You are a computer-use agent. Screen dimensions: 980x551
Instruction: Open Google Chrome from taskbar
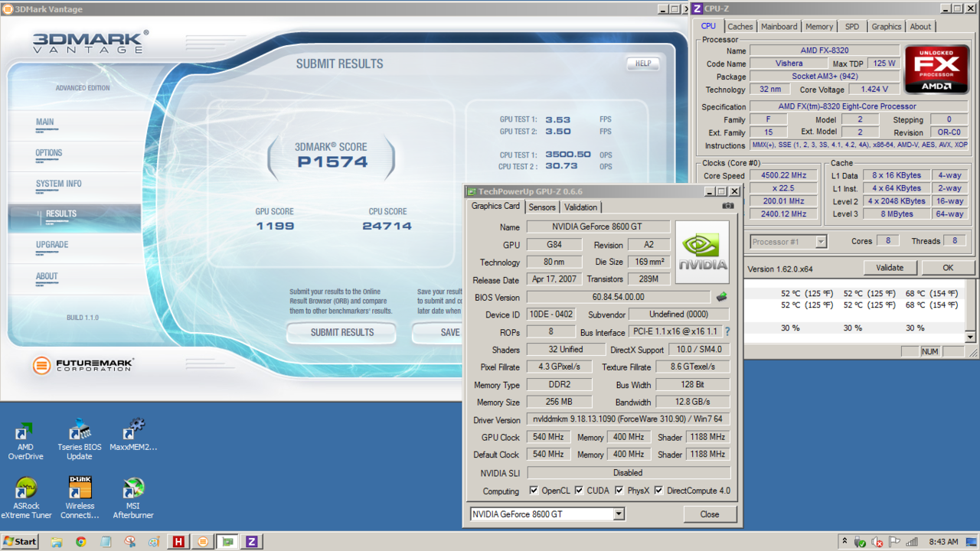coord(81,542)
